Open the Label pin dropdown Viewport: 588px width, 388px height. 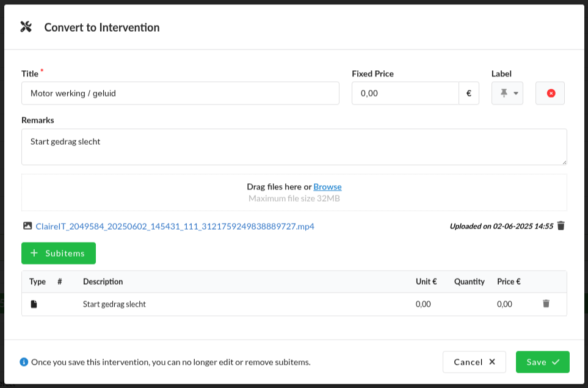[507, 93]
